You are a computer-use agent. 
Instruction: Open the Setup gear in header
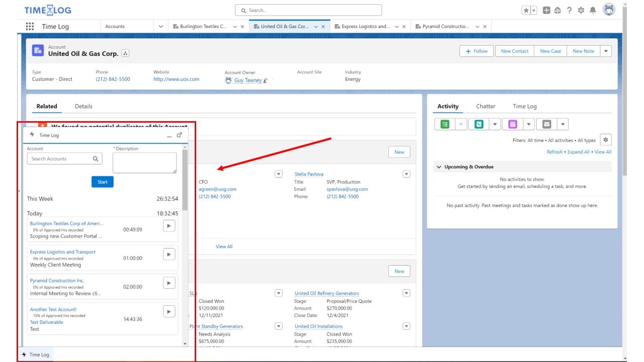(581, 11)
